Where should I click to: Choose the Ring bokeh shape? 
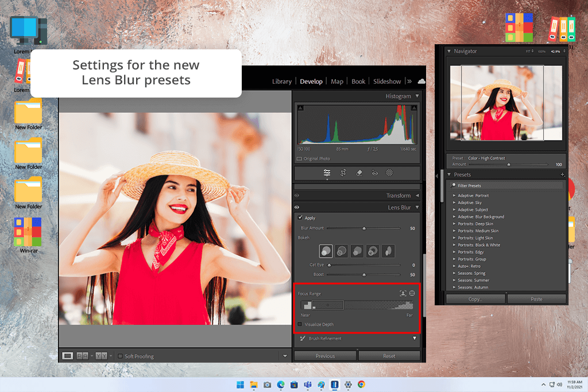(x=372, y=251)
